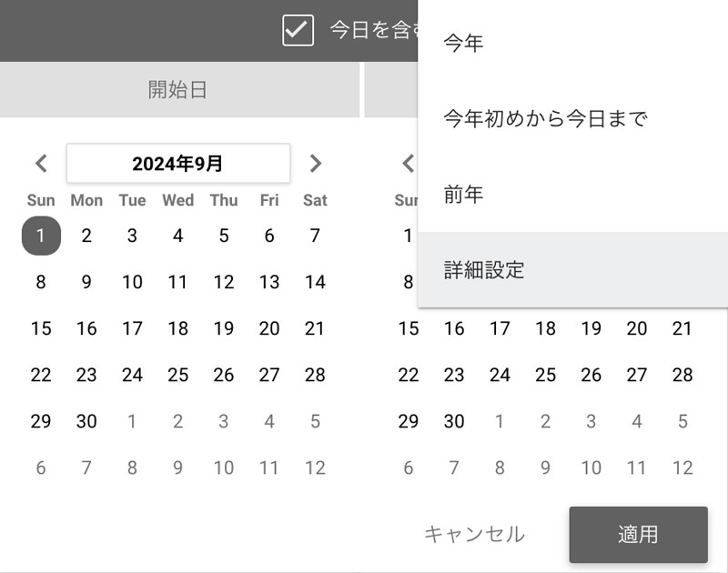Select September 1 in start calendar
728x573 pixels.
[41, 236]
